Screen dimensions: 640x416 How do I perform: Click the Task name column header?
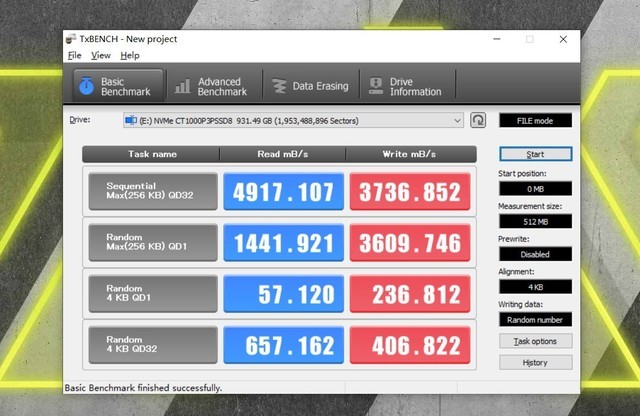click(x=151, y=154)
